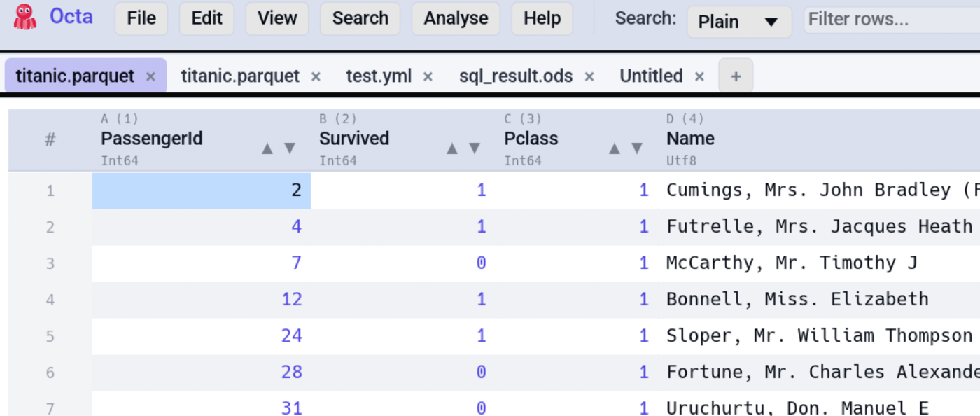Select PassengerId cell with value 24

pos(202,336)
